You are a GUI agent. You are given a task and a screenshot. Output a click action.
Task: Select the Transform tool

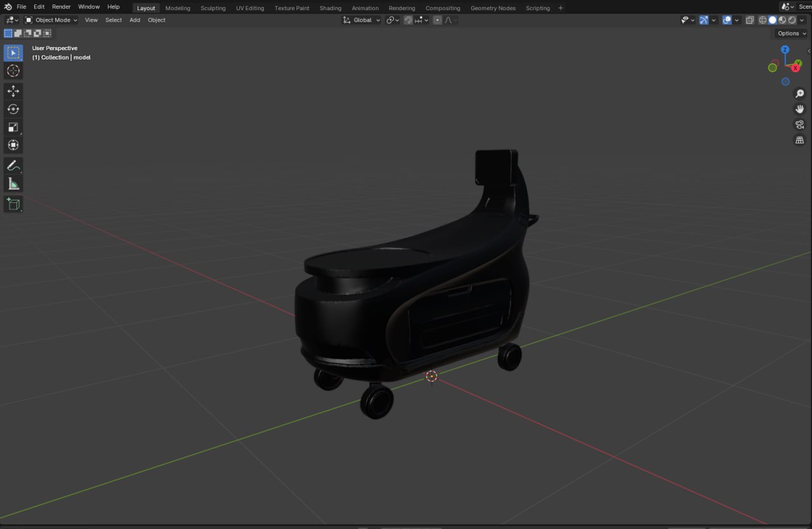[x=13, y=145]
